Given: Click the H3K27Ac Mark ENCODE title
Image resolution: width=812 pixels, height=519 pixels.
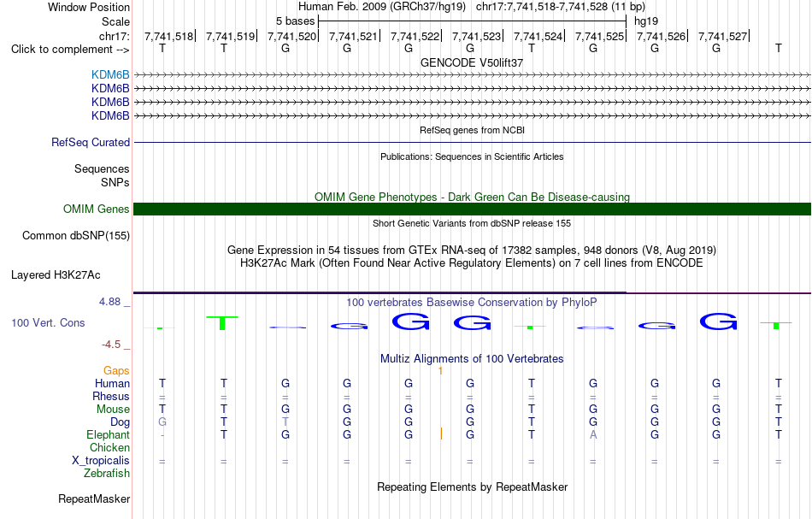Looking at the screenshot, I should (472, 263).
